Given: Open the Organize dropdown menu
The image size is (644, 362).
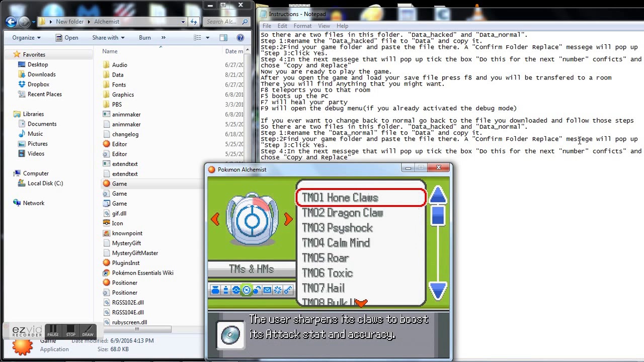Looking at the screenshot, I should (26, 38).
